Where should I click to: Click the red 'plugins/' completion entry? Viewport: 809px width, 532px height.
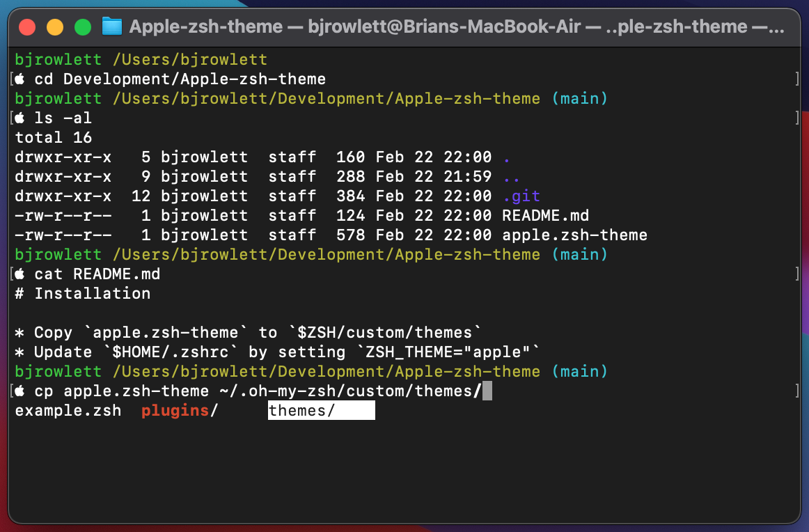pyautogui.click(x=180, y=411)
